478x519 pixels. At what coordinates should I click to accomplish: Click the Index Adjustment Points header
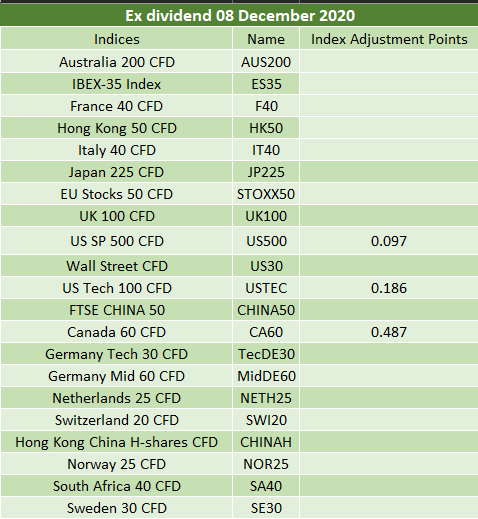(389, 39)
